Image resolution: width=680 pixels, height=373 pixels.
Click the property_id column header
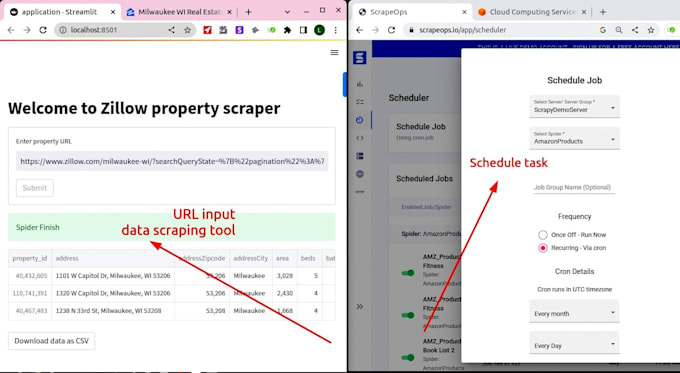[x=29, y=258]
